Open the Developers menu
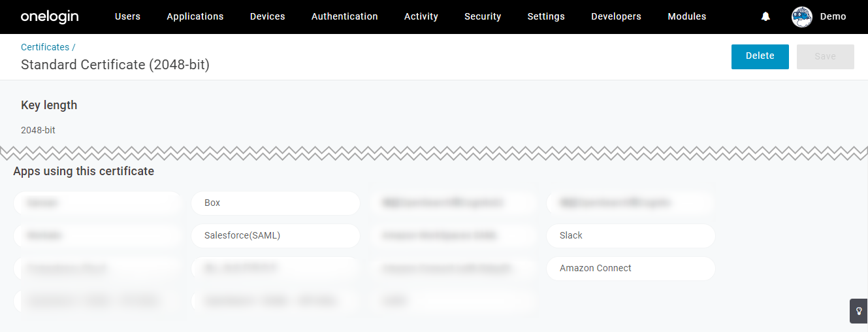 pos(616,16)
